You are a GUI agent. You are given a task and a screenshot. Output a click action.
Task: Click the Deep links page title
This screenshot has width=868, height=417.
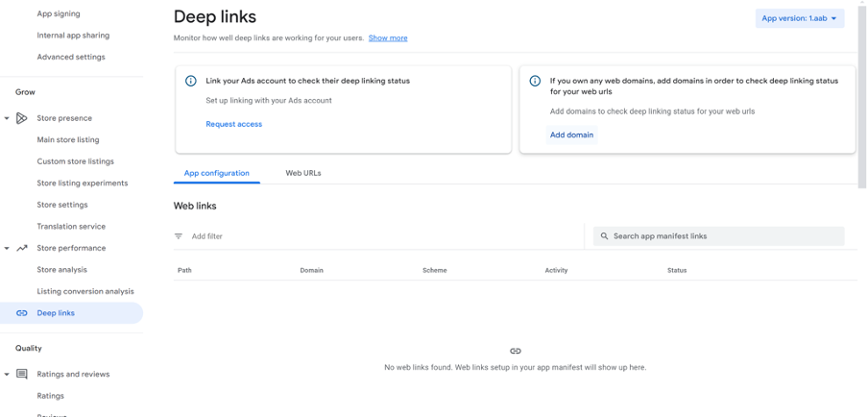pos(215,16)
